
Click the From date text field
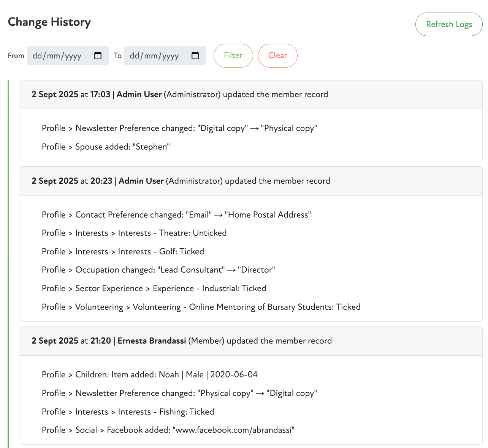(x=57, y=56)
